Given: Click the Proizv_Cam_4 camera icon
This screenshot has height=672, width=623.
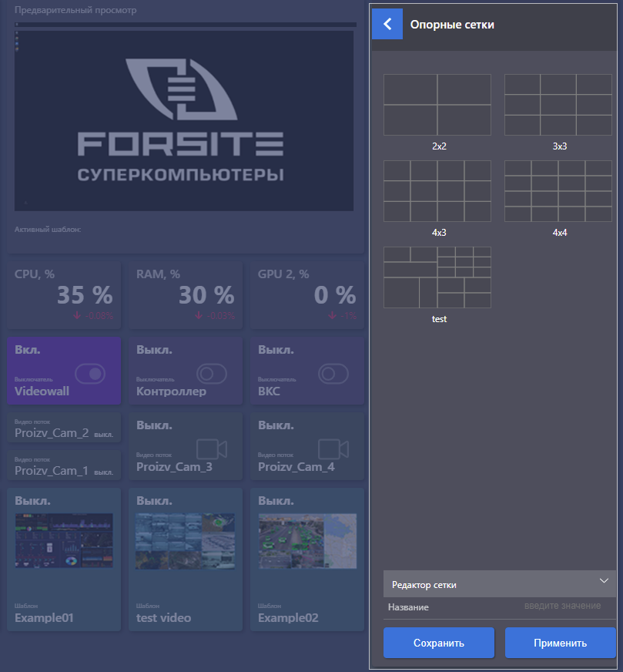Looking at the screenshot, I should pos(333,449).
